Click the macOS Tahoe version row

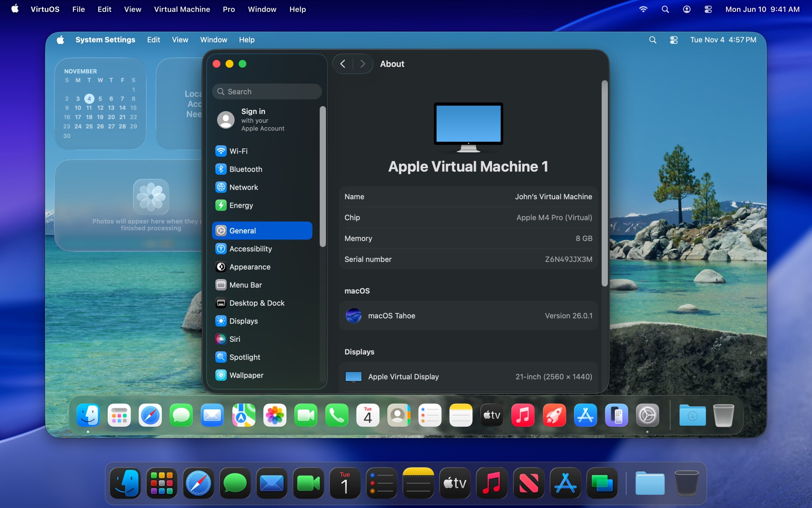pos(468,316)
